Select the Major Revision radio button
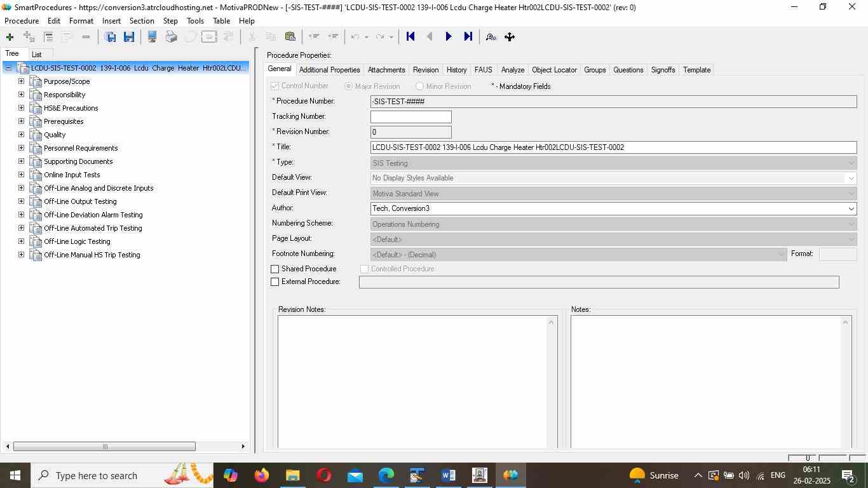 point(348,86)
